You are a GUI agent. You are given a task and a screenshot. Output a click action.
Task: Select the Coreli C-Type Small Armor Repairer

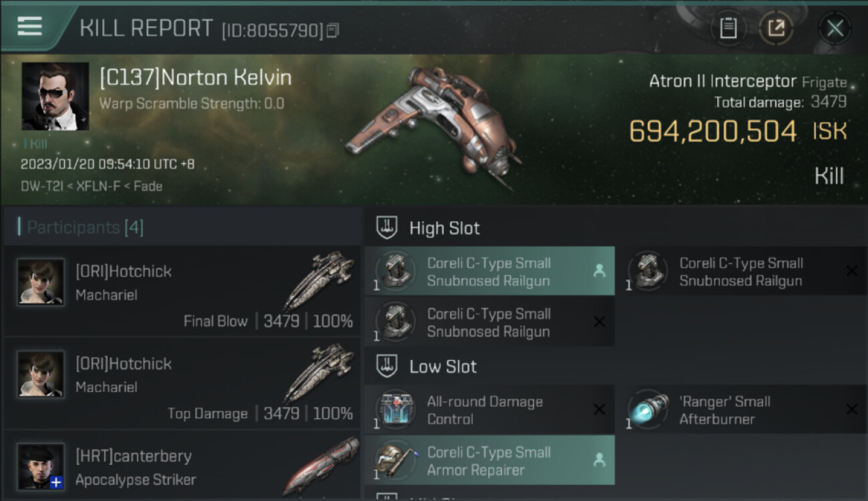point(489,460)
